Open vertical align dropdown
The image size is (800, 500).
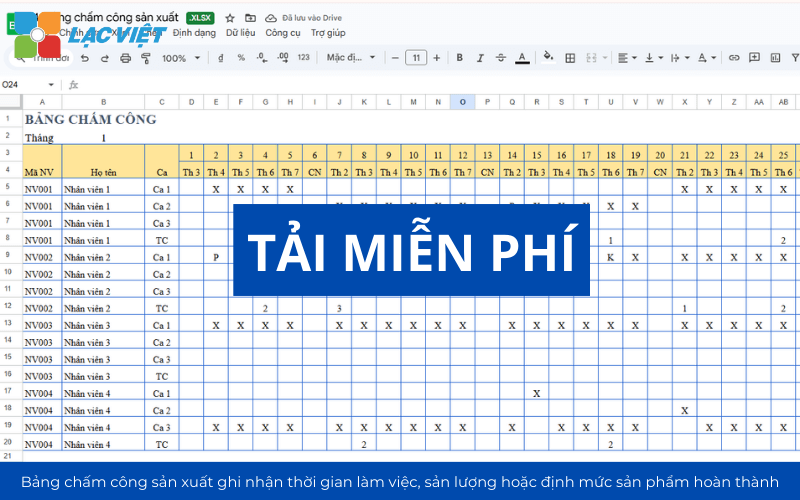[x=654, y=58]
